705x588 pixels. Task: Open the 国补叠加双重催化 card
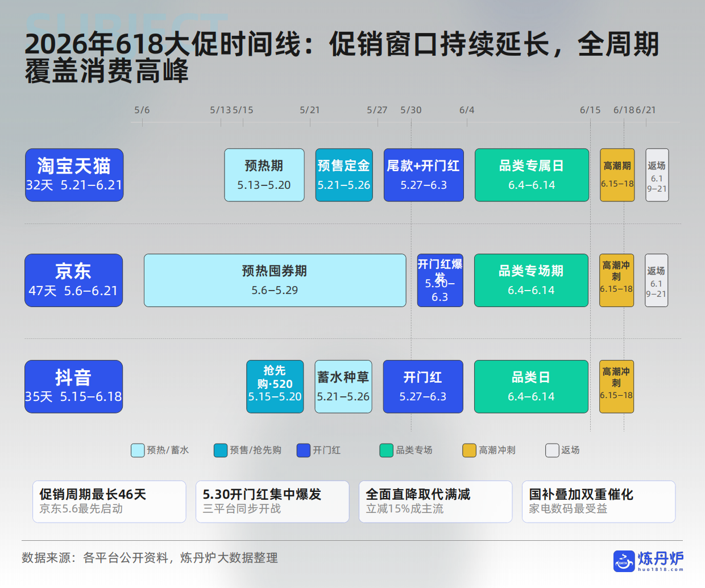pos(599,502)
